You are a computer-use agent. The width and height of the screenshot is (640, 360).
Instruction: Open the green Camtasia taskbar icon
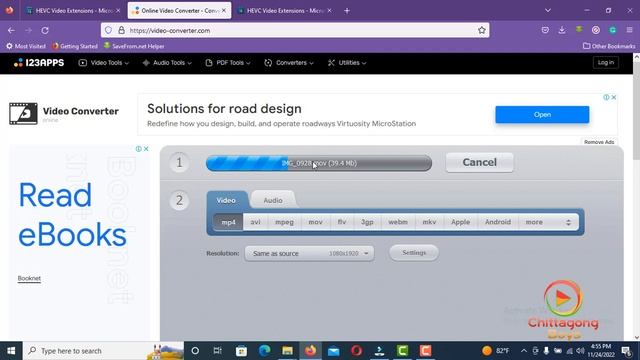(x=402, y=351)
